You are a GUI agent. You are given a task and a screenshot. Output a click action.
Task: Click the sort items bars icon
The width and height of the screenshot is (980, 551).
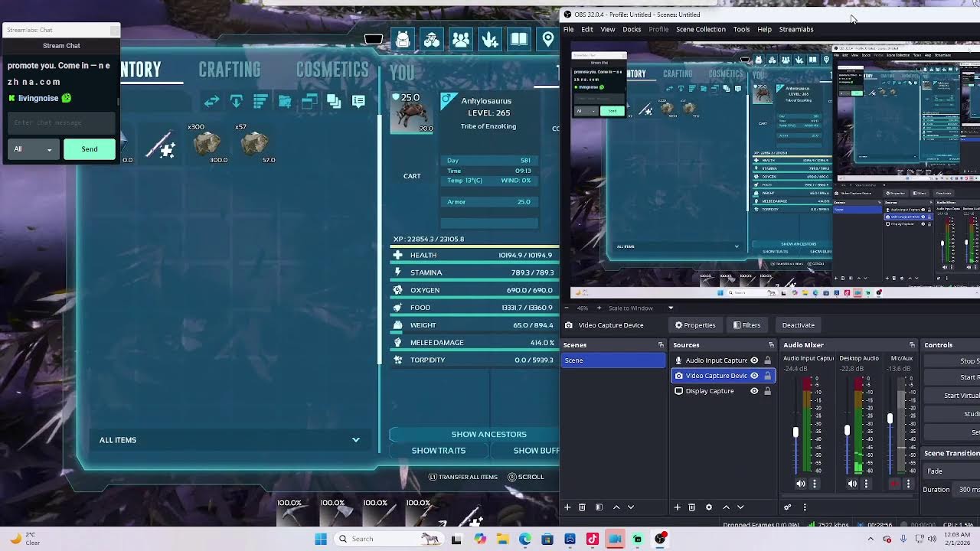260,101
